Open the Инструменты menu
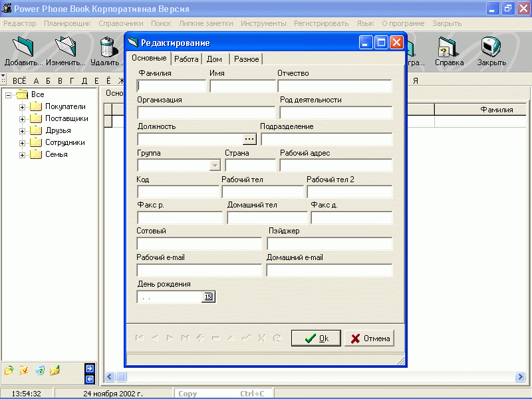The image size is (532, 399). 263,23
